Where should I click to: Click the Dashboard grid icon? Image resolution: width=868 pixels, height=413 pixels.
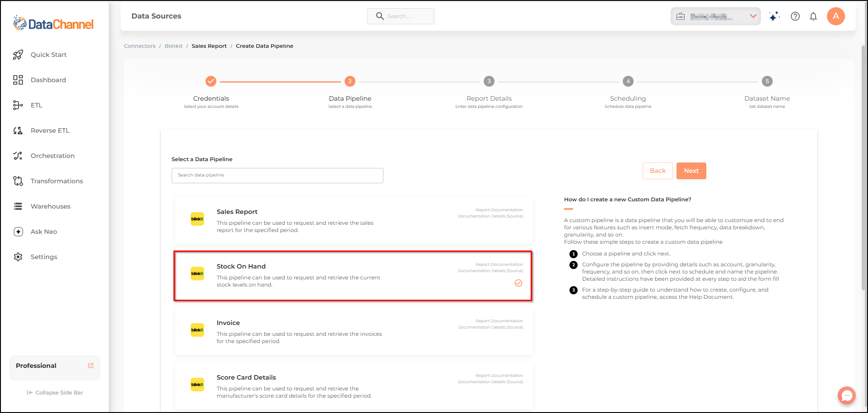tap(18, 80)
